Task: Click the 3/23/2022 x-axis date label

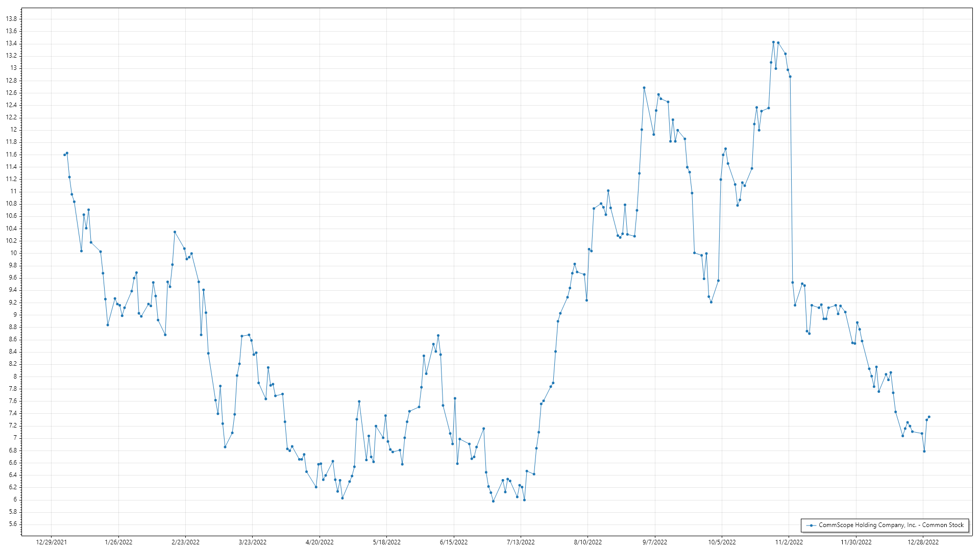Action: pyautogui.click(x=253, y=542)
